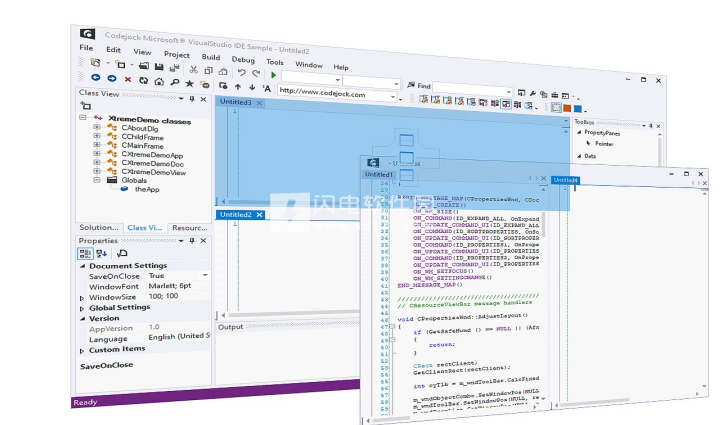Image resolution: width=720 pixels, height=425 pixels.
Task: Expand the CAboutDlg class node
Action: coord(96,127)
